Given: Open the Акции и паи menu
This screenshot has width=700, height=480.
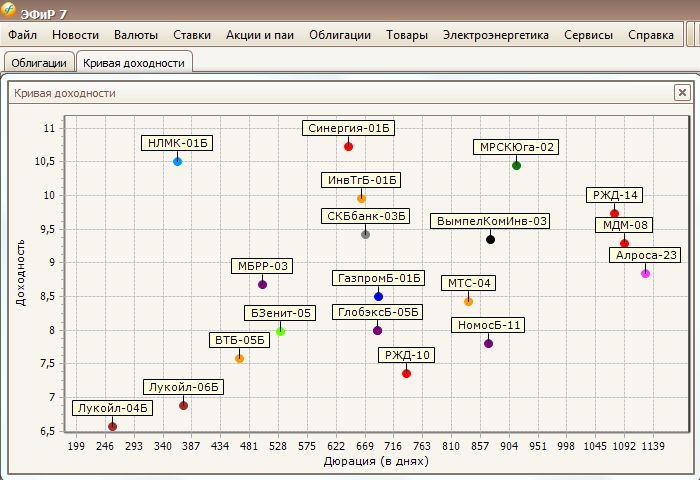Looking at the screenshot, I should (259, 35).
